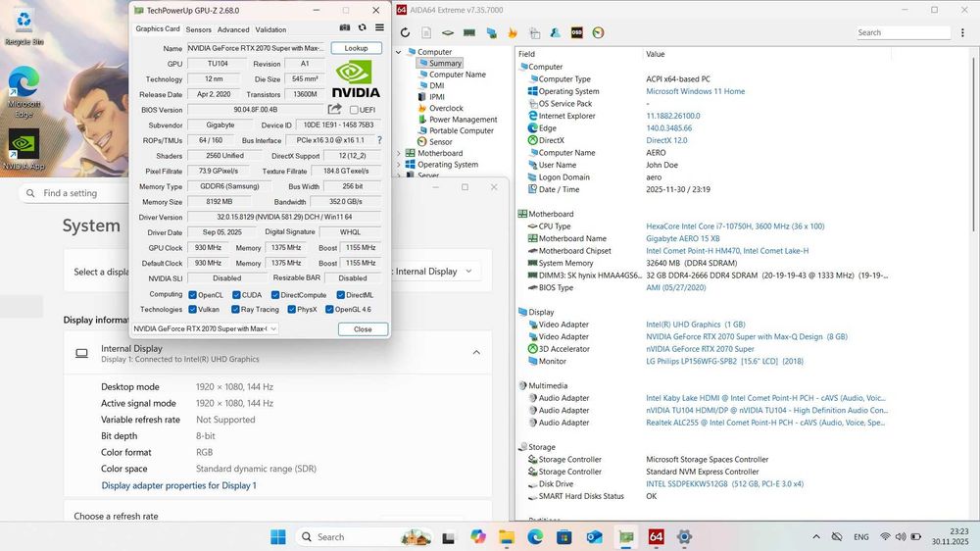Click the AIDA64 refresh toolbar icon
Image resolution: width=980 pixels, height=551 pixels.
coord(405,32)
